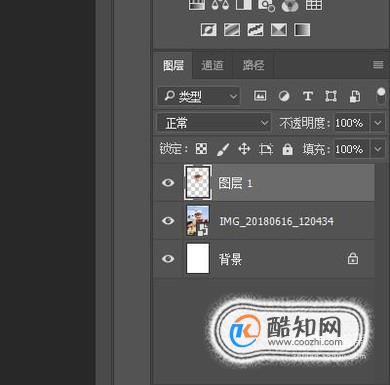Hide 背景 layer visibility eye

(x=168, y=259)
